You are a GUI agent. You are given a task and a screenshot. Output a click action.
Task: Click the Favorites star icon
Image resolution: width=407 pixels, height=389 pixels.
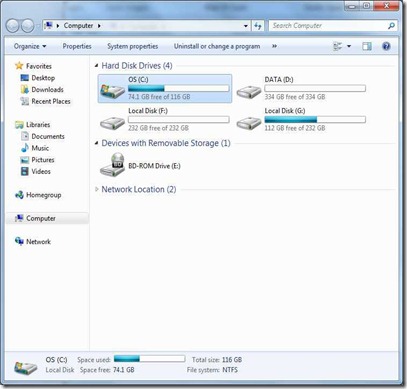click(19, 66)
